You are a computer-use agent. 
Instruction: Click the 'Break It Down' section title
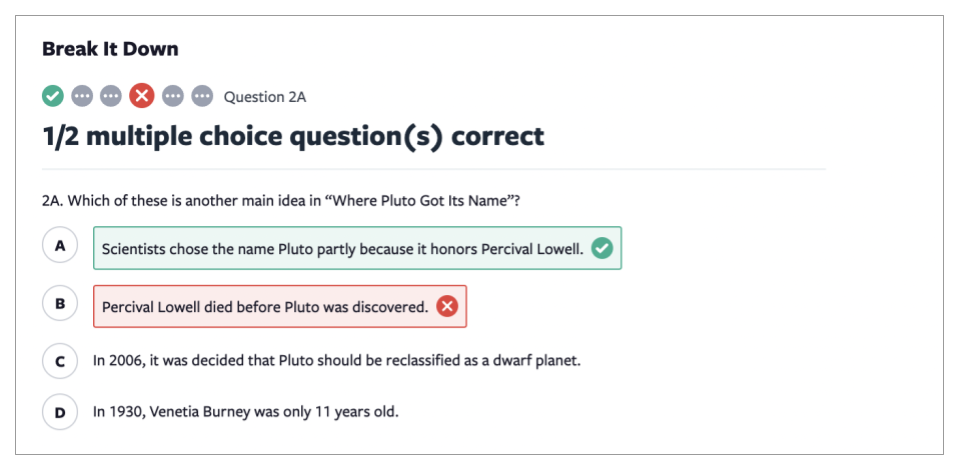[110, 49]
